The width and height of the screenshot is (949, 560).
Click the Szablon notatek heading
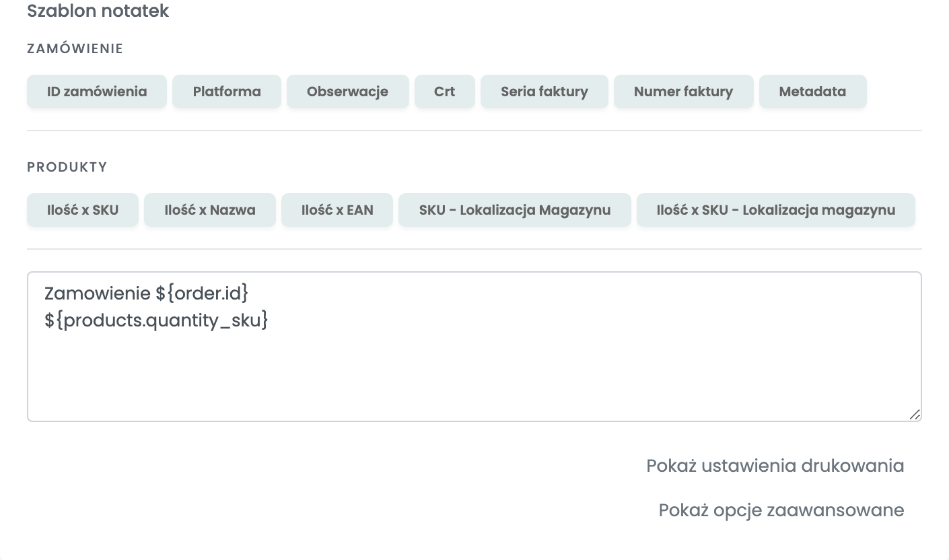click(98, 11)
